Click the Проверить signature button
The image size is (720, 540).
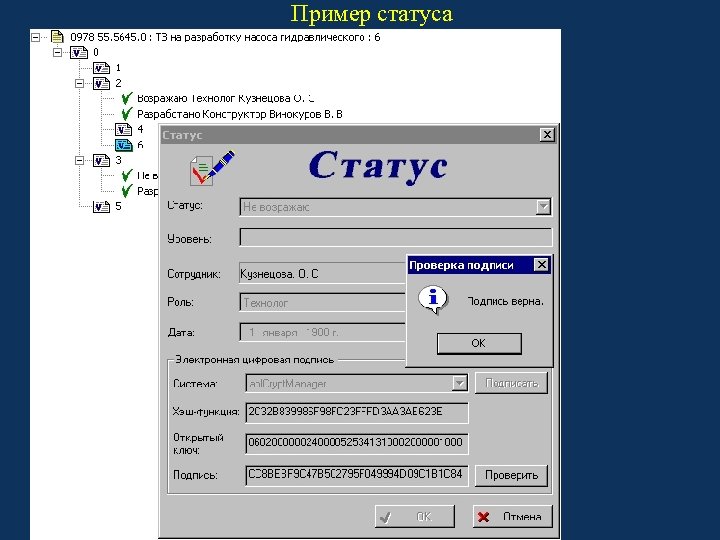pyautogui.click(x=511, y=475)
